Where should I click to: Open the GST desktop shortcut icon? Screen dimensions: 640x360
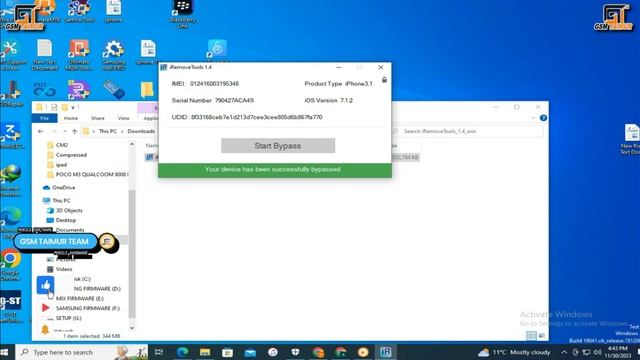pos(11,307)
